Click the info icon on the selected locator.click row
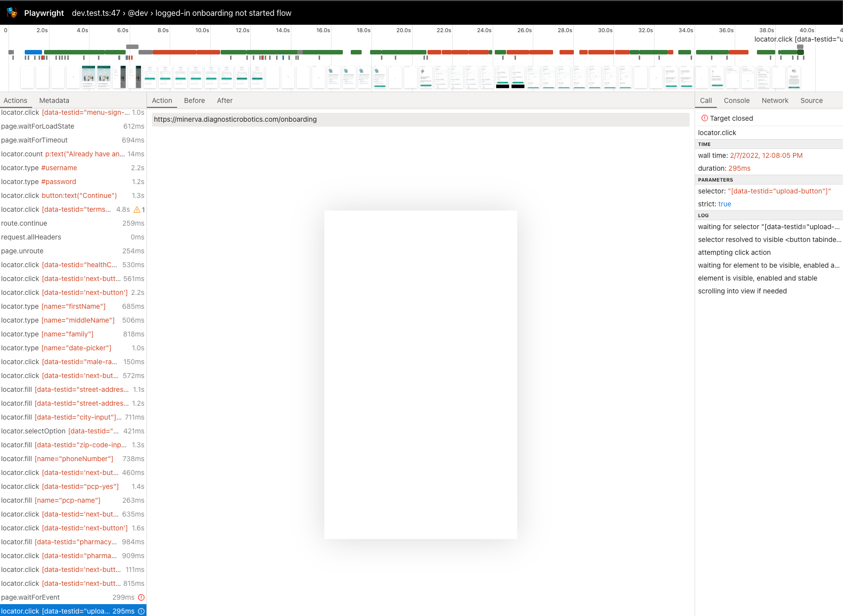The width and height of the screenshot is (843, 616). (141, 611)
